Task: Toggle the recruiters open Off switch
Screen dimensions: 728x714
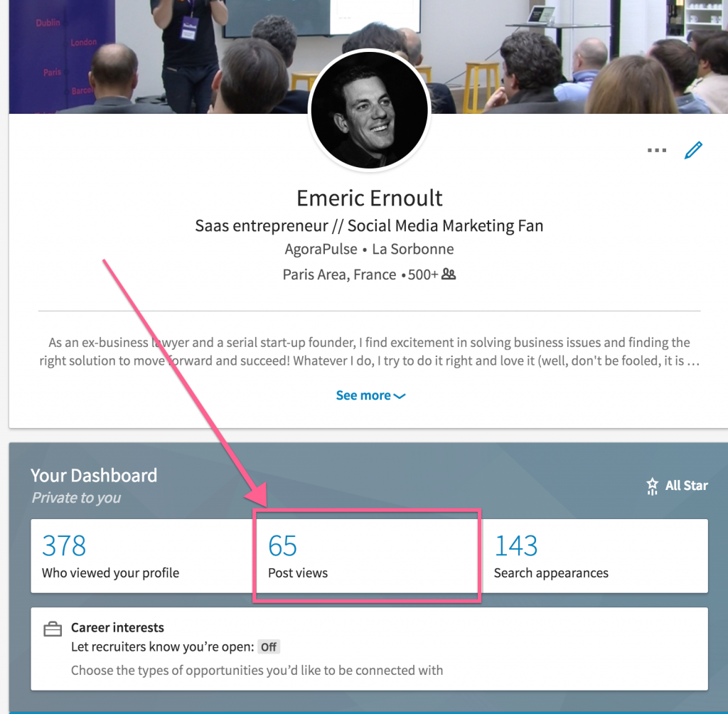Action: (x=269, y=647)
